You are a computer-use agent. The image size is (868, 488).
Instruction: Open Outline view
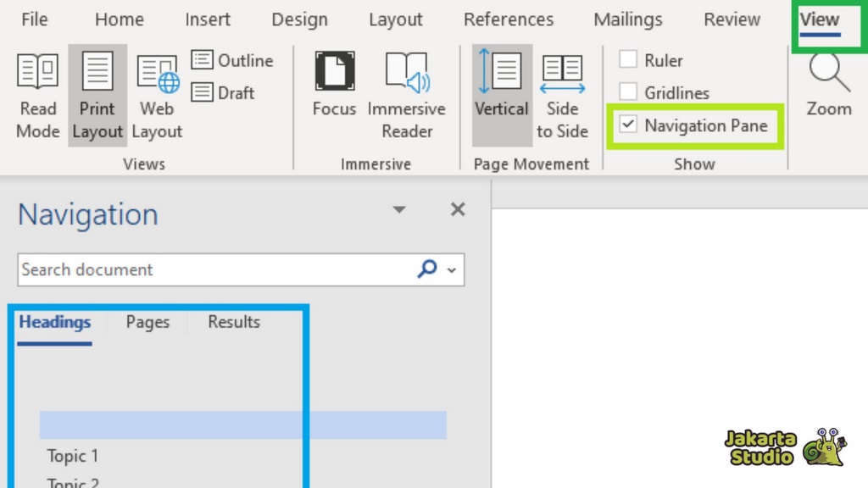(x=232, y=60)
